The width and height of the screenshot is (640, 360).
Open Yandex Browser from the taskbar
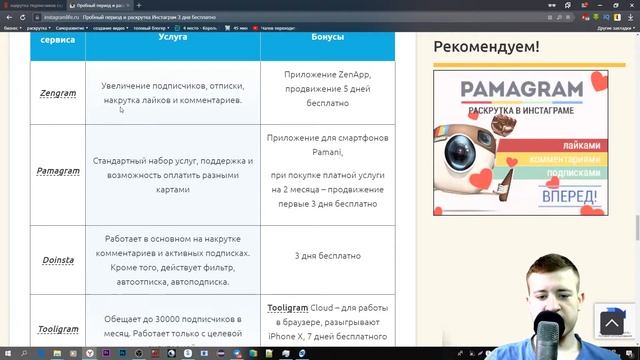coord(90,353)
